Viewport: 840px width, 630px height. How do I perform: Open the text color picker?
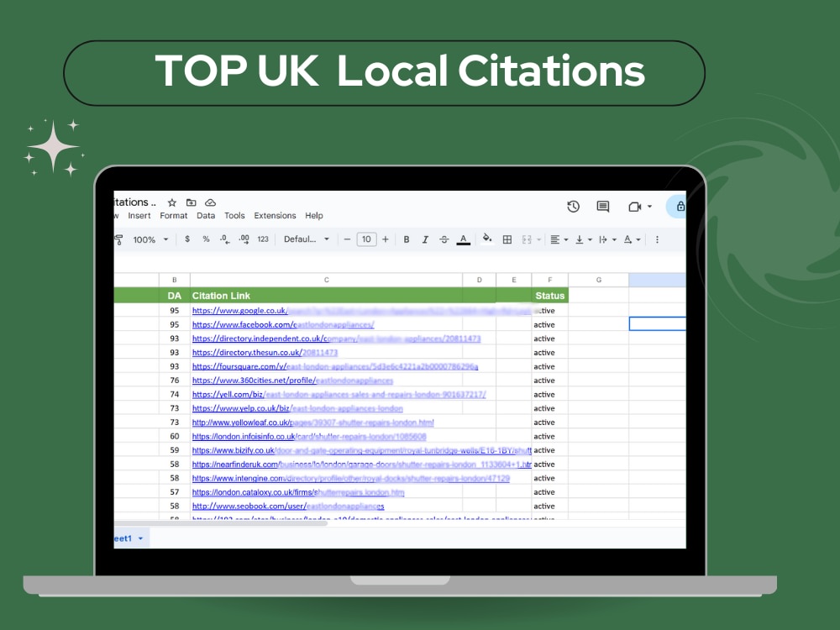click(x=464, y=239)
